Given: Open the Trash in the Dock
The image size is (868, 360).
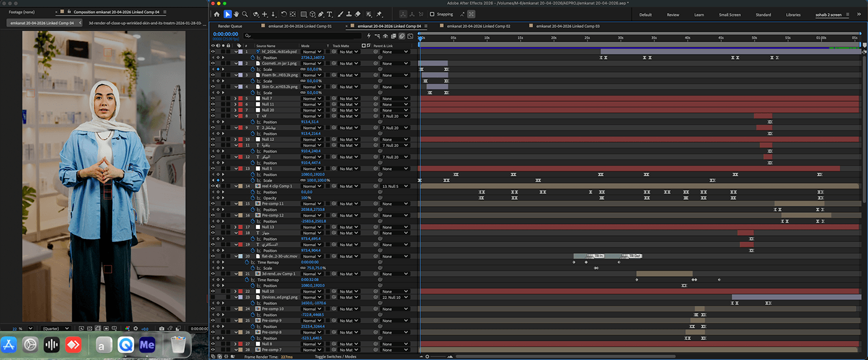Looking at the screenshot, I should point(179,344).
